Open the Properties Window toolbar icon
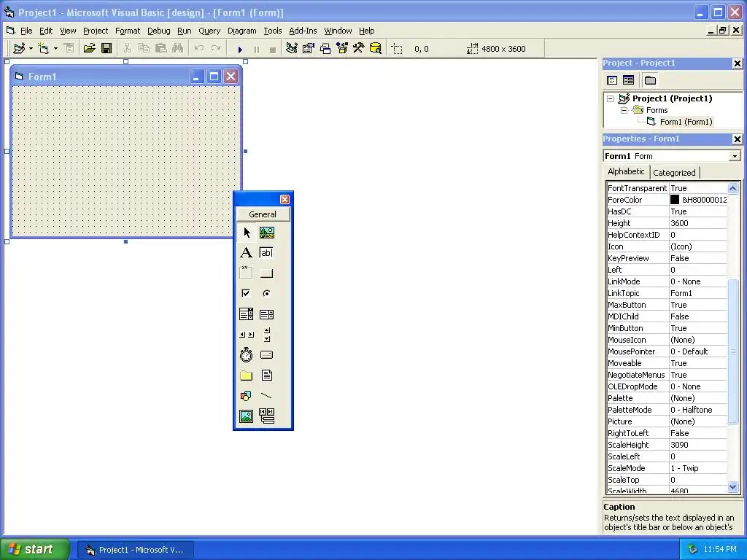747x560 pixels. coord(309,49)
